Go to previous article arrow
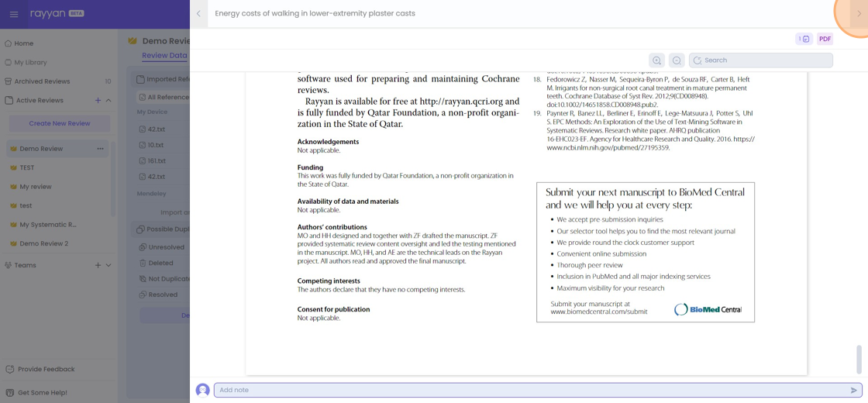 pos(198,13)
